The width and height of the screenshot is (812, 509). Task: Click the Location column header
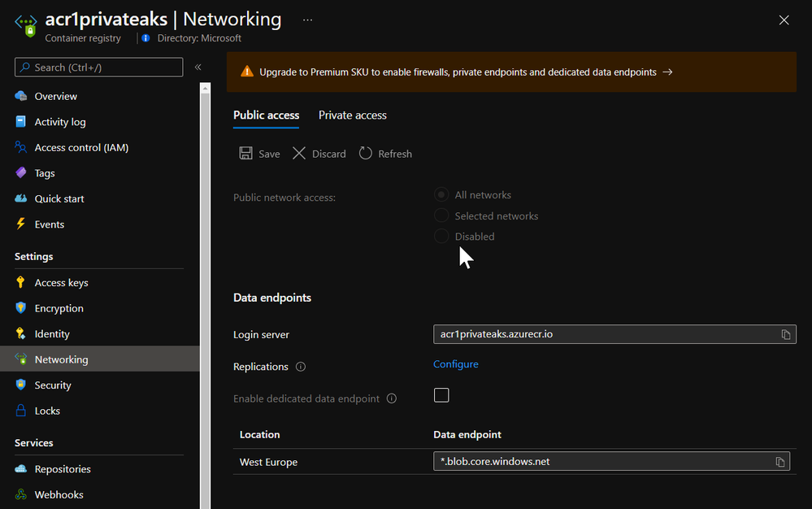(x=259, y=434)
